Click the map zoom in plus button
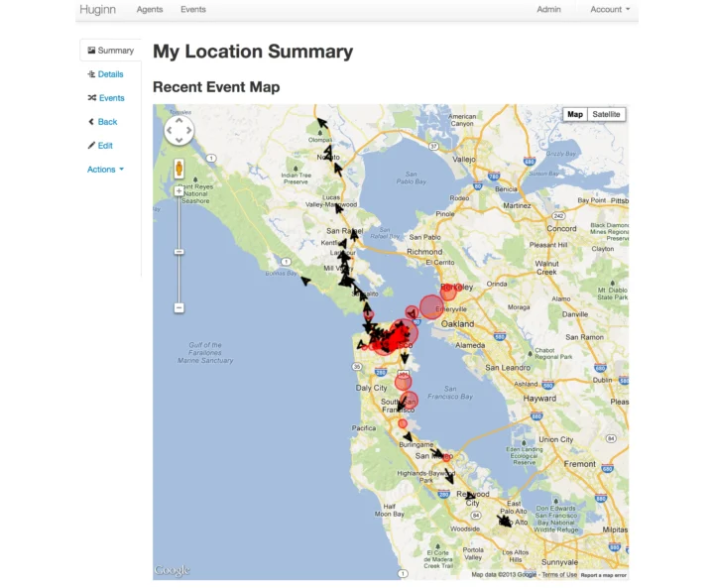714x588 pixels. pyautogui.click(x=179, y=190)
